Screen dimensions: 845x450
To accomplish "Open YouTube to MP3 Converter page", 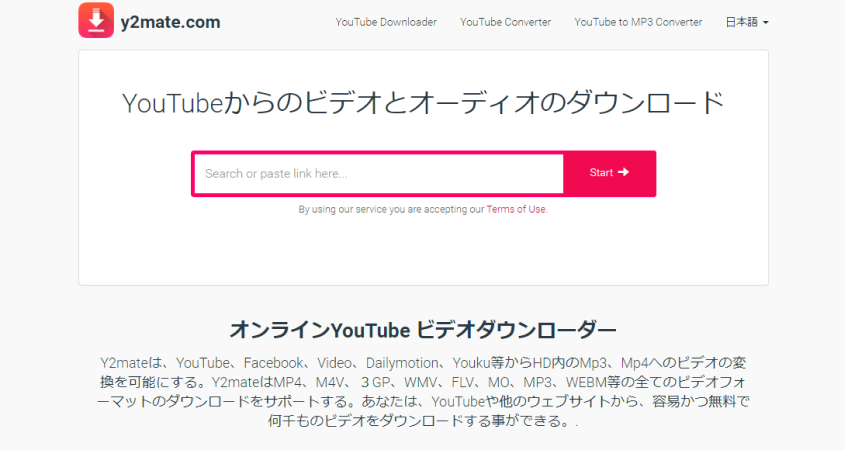I will point(638,22).
